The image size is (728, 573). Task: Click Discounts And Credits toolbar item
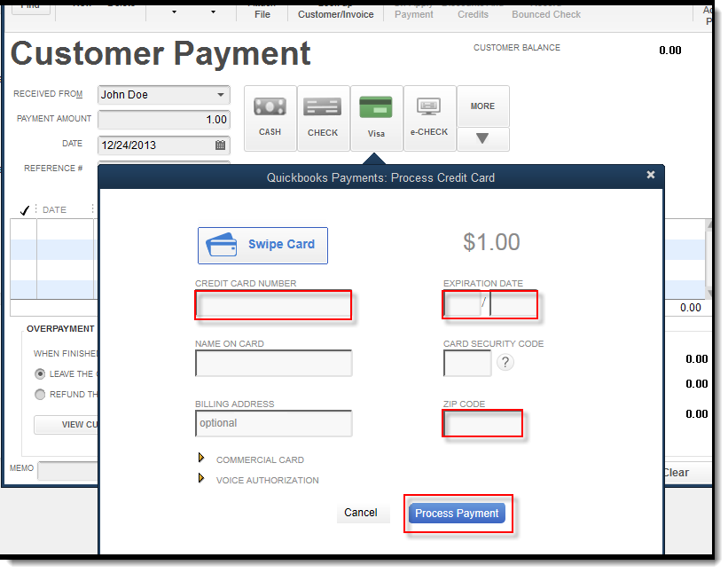[473, 11]
